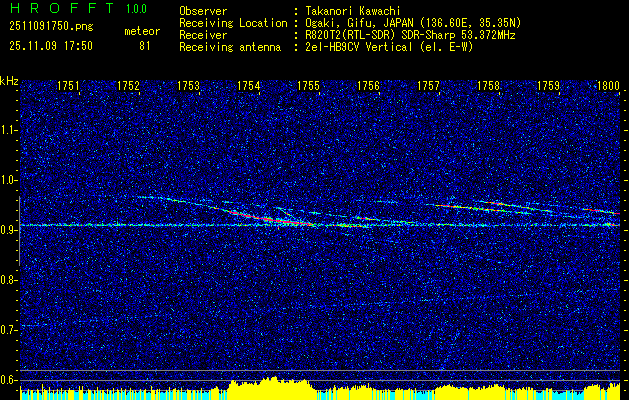Click the HROFFT program title

(x=62, y=8)
